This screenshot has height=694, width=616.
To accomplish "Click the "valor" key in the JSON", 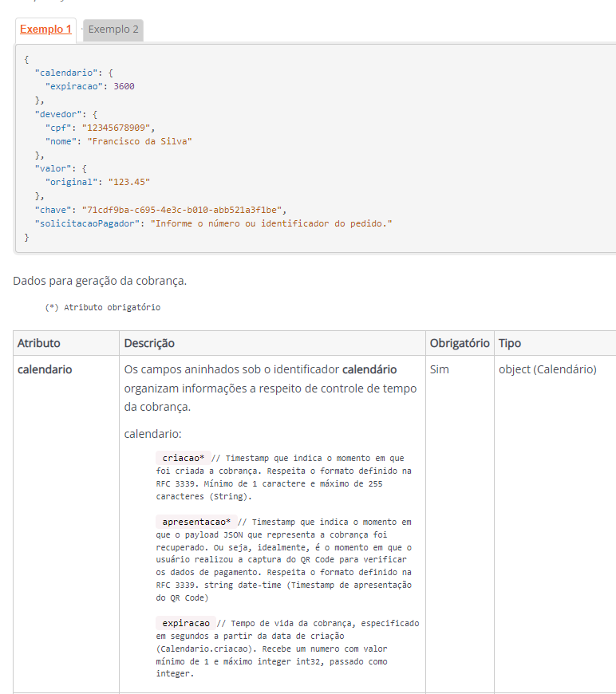I will coord(52,169).
